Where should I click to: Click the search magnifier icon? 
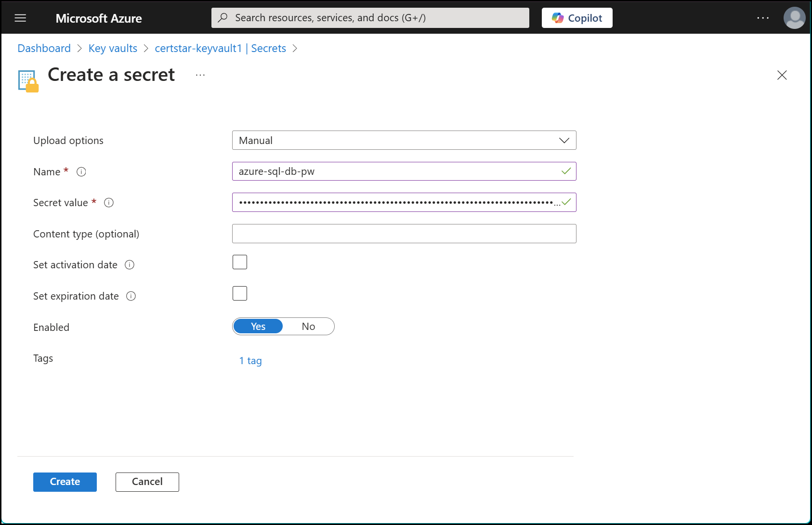(x=222, y=17)
